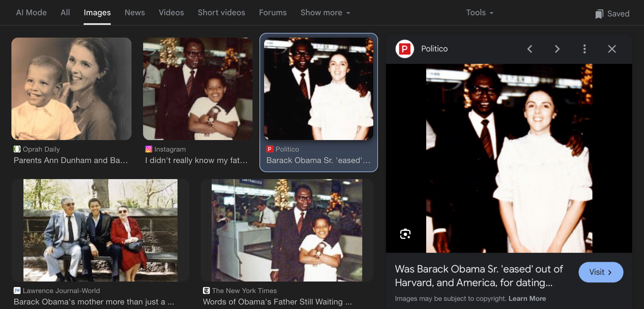Open 'I didn't really know my fat...' title
Screen dimensions: 644x309
point(196,160)
